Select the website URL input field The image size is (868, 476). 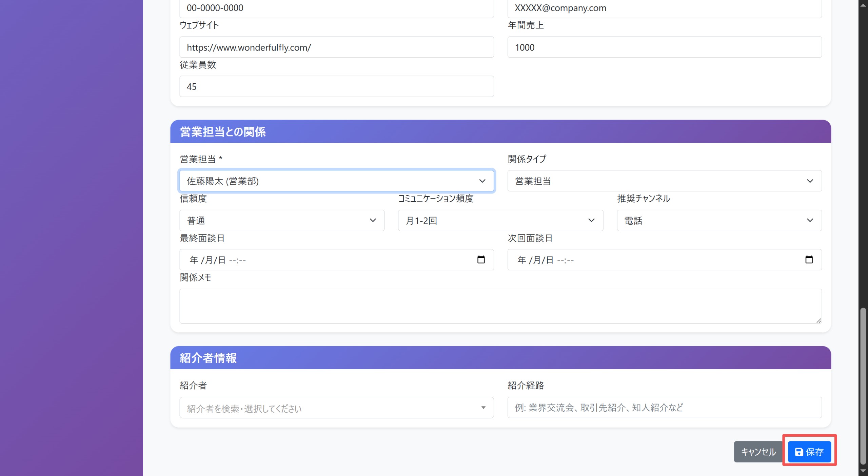coord(336,47)
